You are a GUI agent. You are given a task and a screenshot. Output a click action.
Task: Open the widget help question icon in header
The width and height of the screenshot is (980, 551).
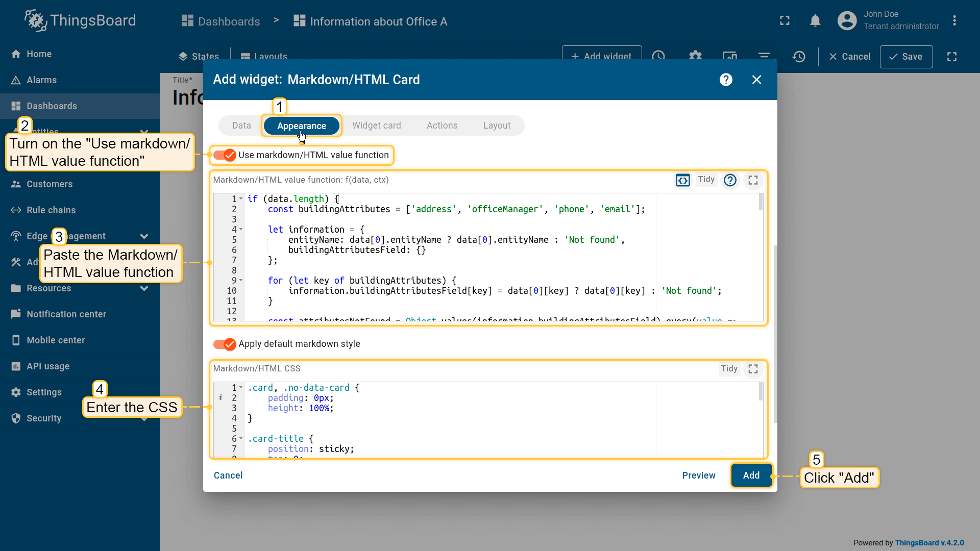[x=726, y=80]
